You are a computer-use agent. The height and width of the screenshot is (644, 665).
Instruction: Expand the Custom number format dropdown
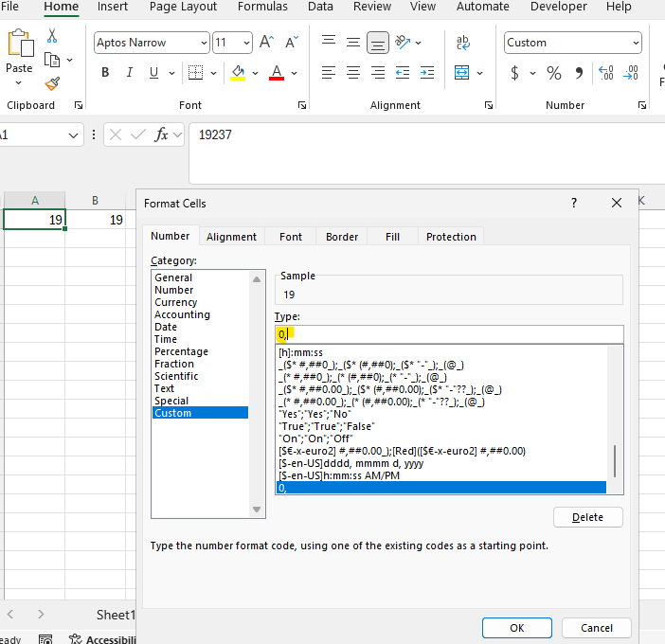click(x=636, y=43)
